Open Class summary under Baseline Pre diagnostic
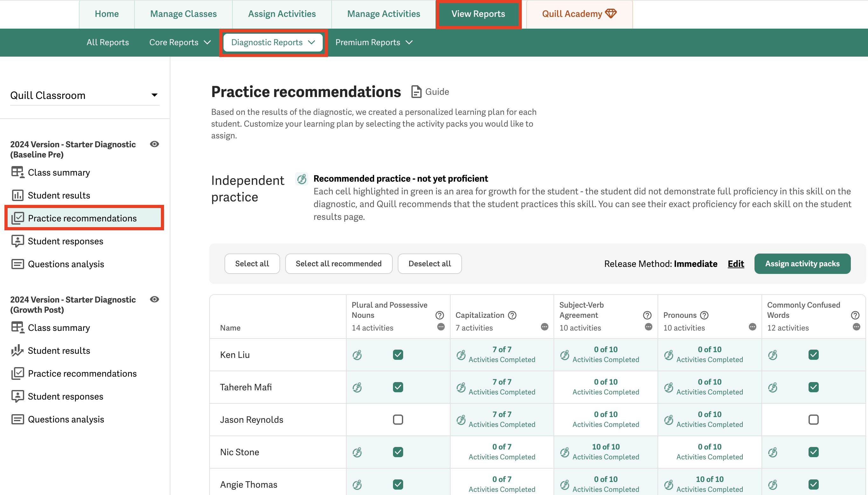This screenshot has width=868, height=495. coord(59,172)
